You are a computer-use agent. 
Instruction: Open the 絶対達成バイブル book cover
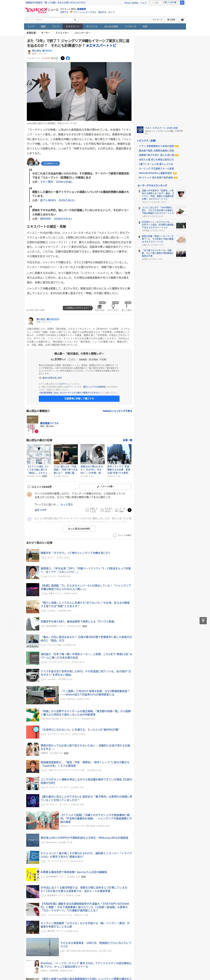coord(32,425)
